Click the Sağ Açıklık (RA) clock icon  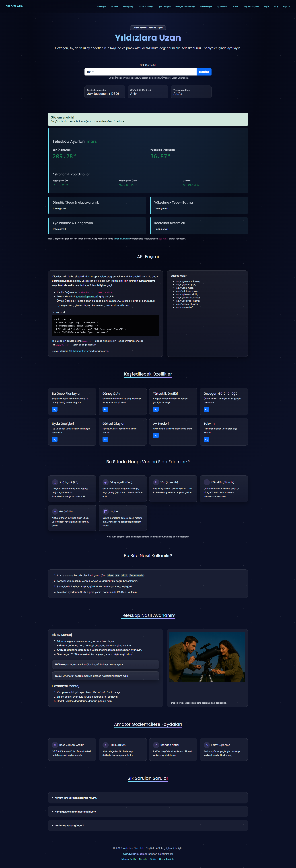[x=55, y=482]
